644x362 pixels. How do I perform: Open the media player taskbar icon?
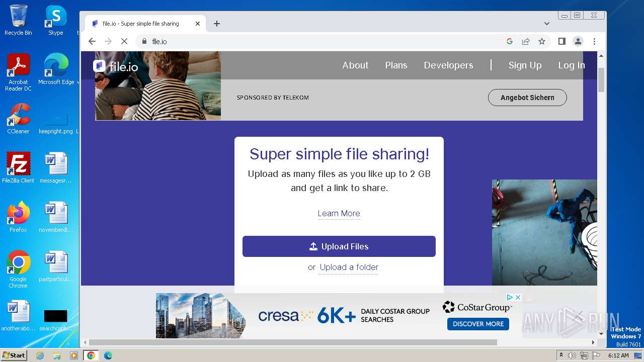pyautogui.click(x=74, y=355)
